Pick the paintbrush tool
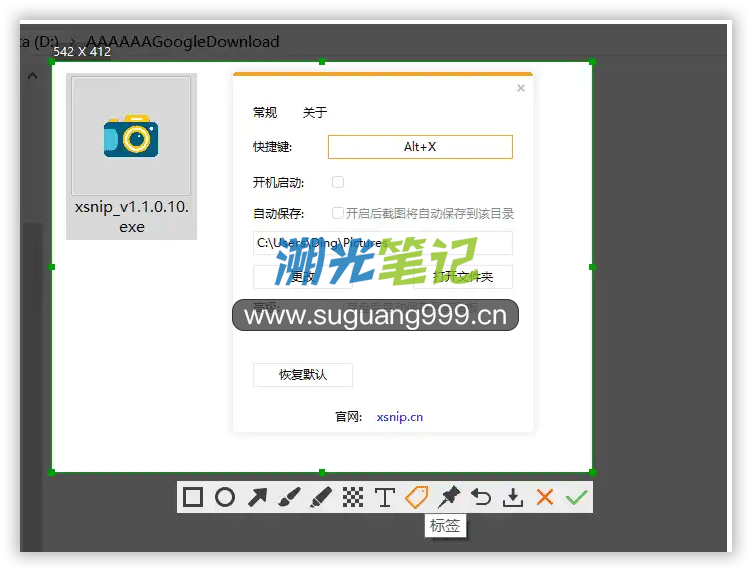 point(289,497)
